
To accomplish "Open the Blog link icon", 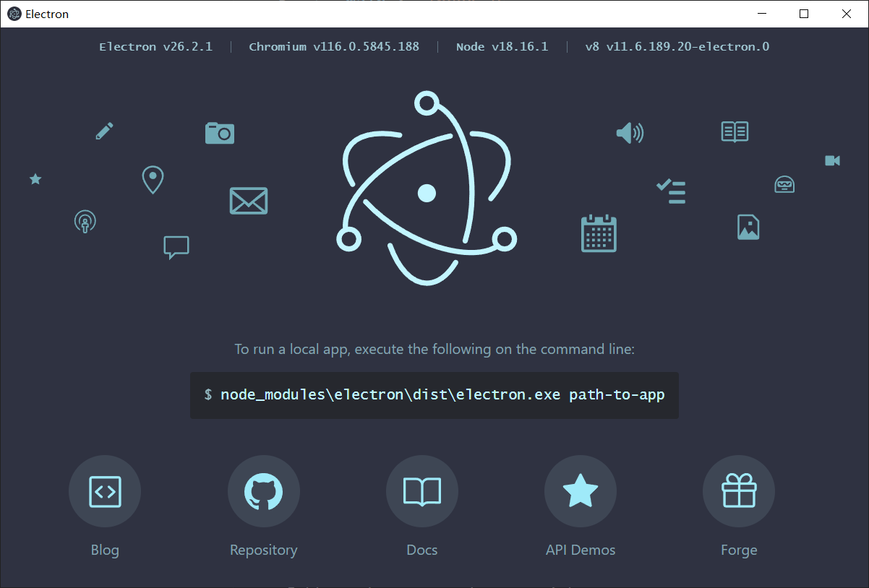I will pyautogui.click(x=104, y=491).
